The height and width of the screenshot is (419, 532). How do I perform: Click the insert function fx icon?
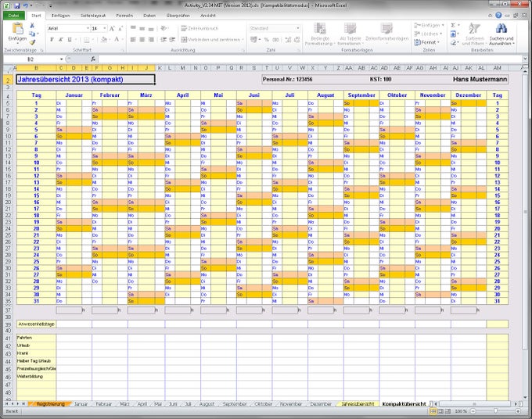[93, 59]
